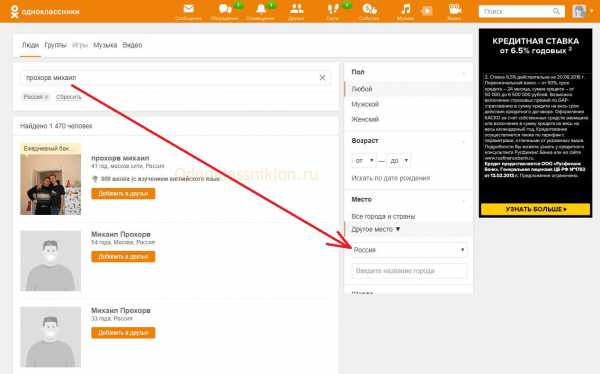Open the Россия country dropdown
600x374 pixels.
click(409, 250)
